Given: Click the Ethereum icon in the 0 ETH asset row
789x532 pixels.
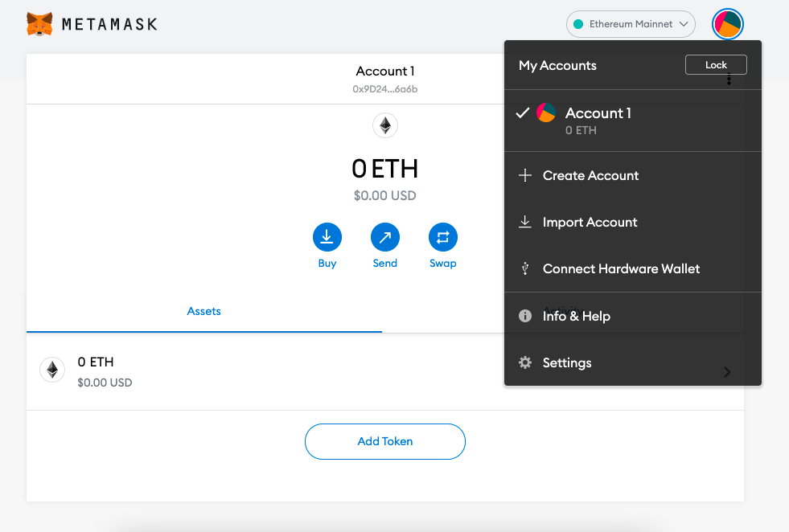Looking at the screenshot, I should (52, 370).
